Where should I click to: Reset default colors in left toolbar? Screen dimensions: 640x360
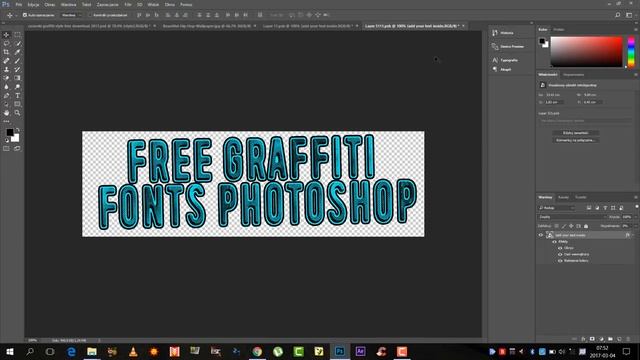point(6,140)
